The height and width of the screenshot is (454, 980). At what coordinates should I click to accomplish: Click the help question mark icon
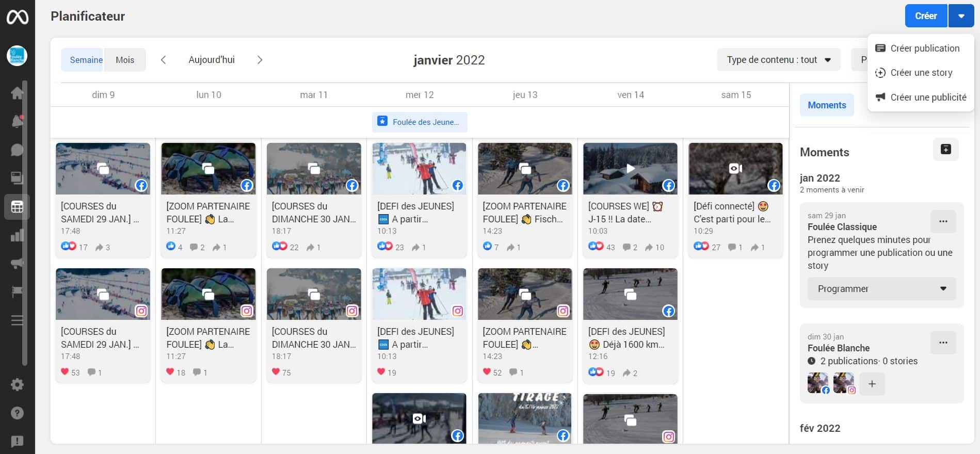pos(17,413)
